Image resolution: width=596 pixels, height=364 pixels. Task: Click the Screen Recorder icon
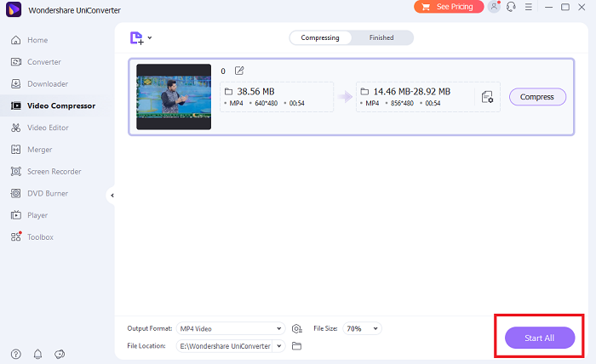click(x=15, y=172)
